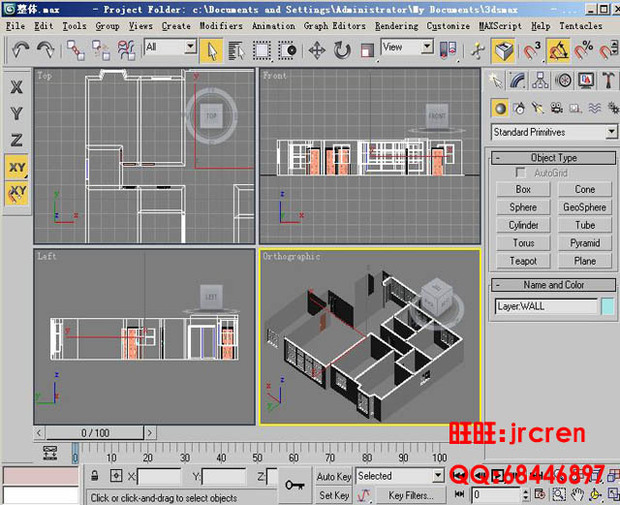Toggle the selection lock padlock icon
This screenshot has width=620, height=505.
tap(94, 477)
